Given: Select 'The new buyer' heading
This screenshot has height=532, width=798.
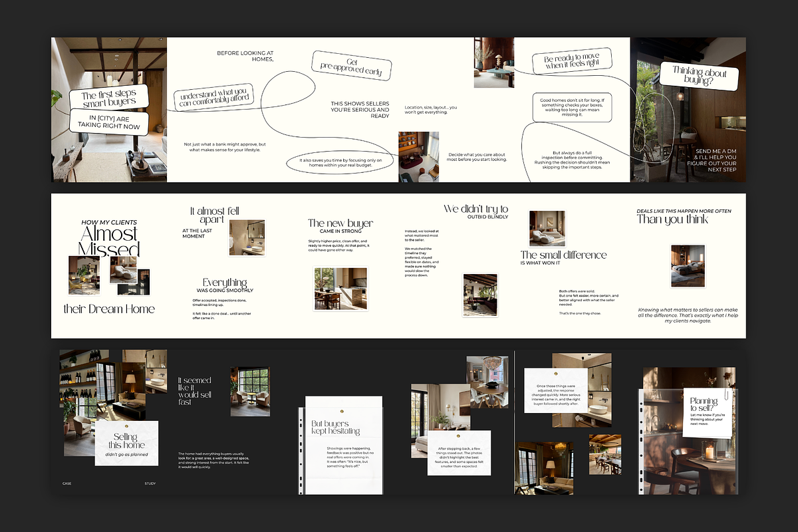Looking at the screenshot, I should 340,223.
